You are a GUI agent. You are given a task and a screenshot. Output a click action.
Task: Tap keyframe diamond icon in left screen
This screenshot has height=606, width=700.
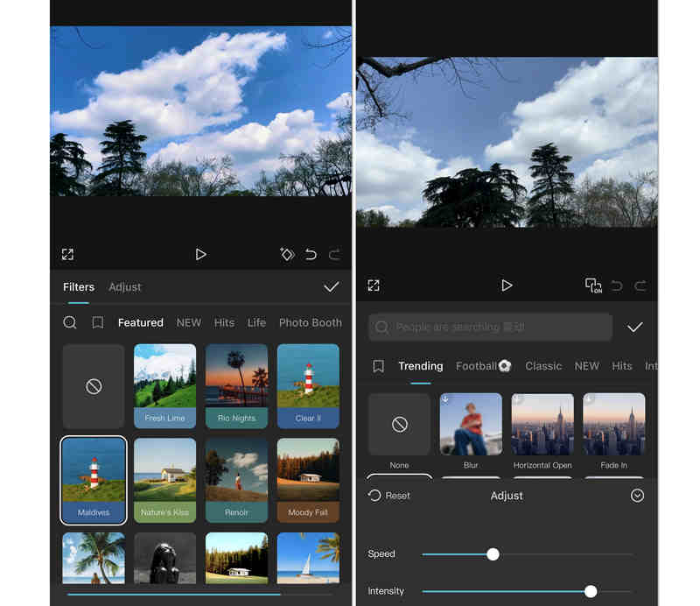point(287,254)
